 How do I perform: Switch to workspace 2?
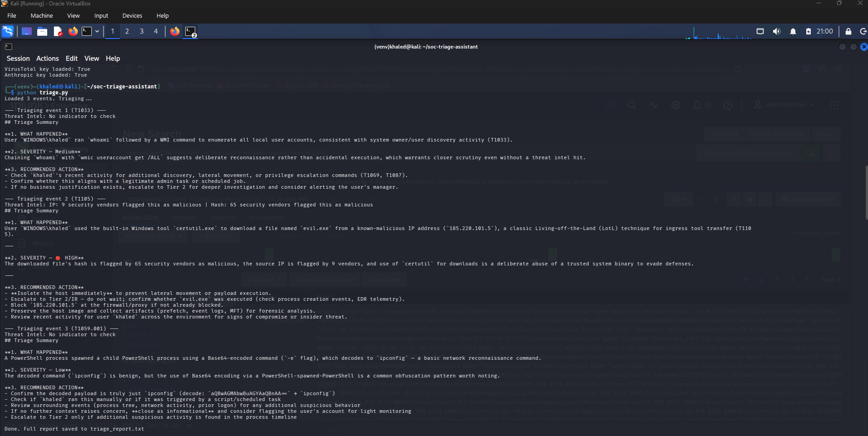click(x=127, y=31)
